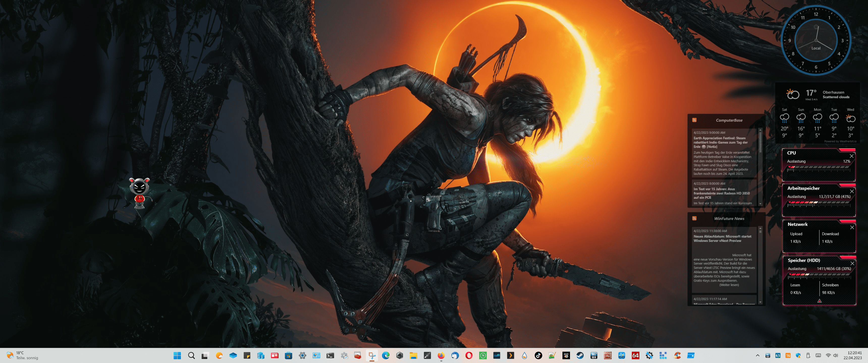Click orange tray icon showing 16
868x363 pixels.
pyautogui.click(x=788, y=356)
